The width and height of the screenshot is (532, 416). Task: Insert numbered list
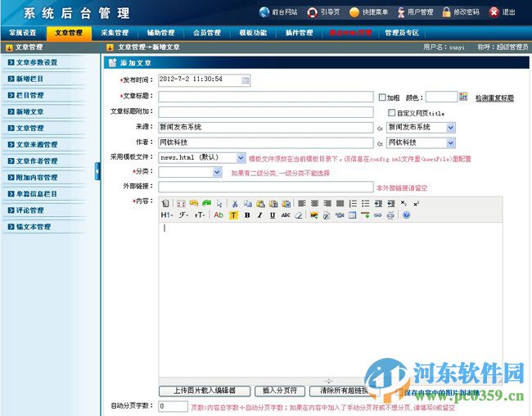click(x=353, y=203)
